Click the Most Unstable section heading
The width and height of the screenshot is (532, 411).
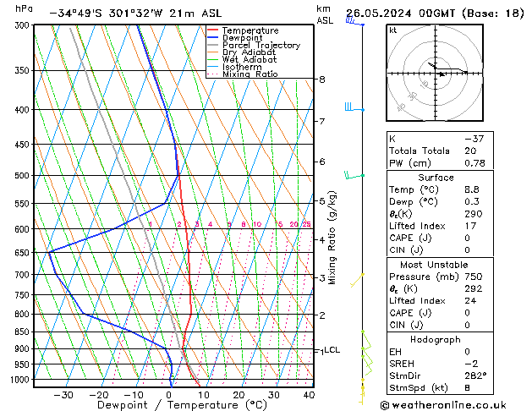pyautogui.click(x=434, y=265)
